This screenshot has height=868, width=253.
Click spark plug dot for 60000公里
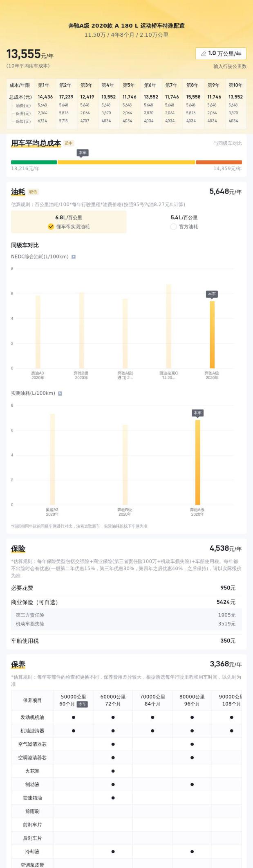(113, 771)
